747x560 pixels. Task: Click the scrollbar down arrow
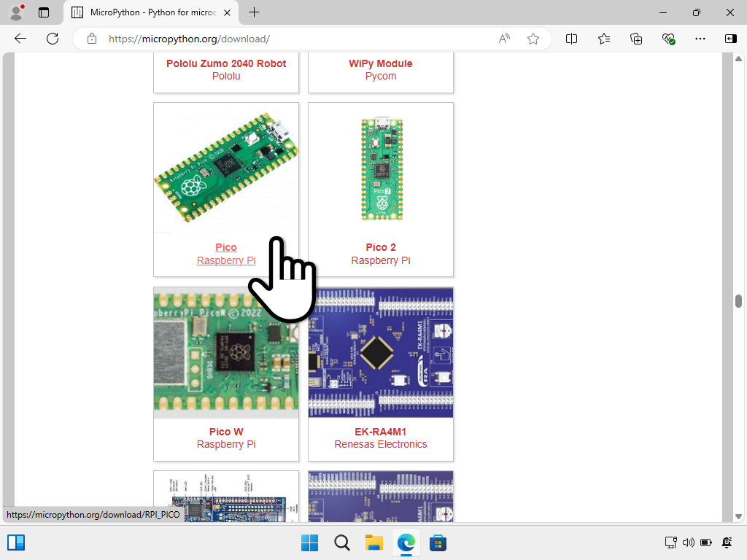click(738, 516)
